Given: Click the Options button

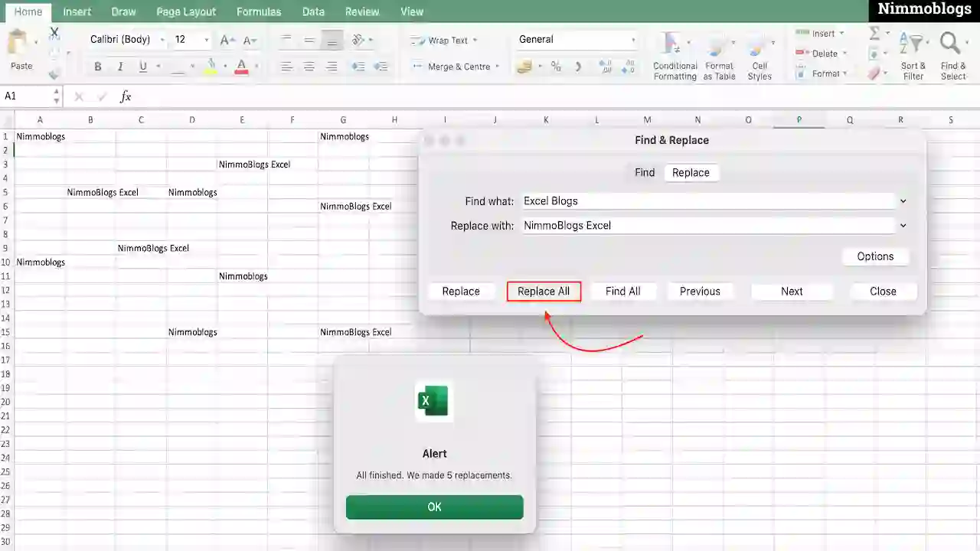Looking at the screenshot, I should click(x=875, y=256).
